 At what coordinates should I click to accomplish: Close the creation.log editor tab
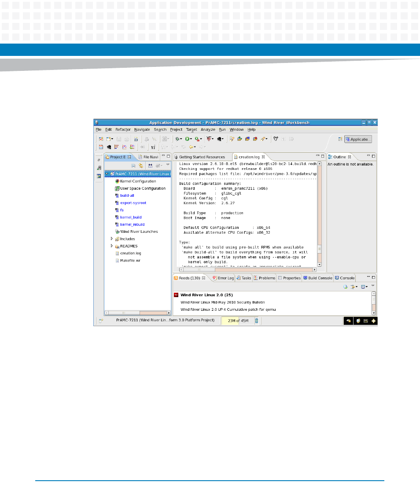(263, 157)
